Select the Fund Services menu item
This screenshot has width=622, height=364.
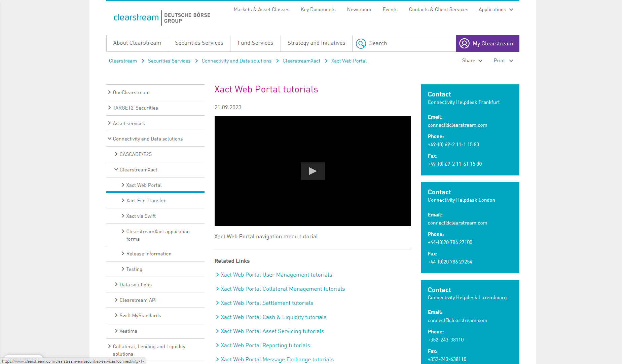point(255,43)
